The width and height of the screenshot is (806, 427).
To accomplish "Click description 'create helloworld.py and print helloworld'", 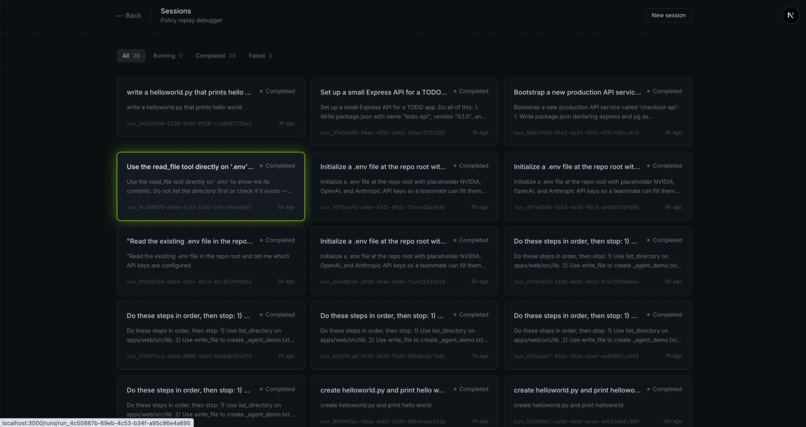I will (x=568, y=405).
